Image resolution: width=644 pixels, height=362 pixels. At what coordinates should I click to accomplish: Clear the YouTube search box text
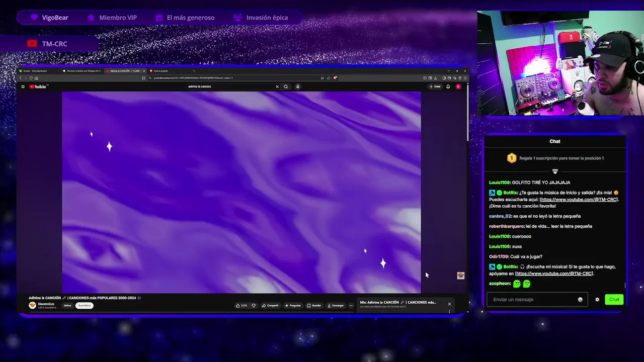(x=277, y=86)
